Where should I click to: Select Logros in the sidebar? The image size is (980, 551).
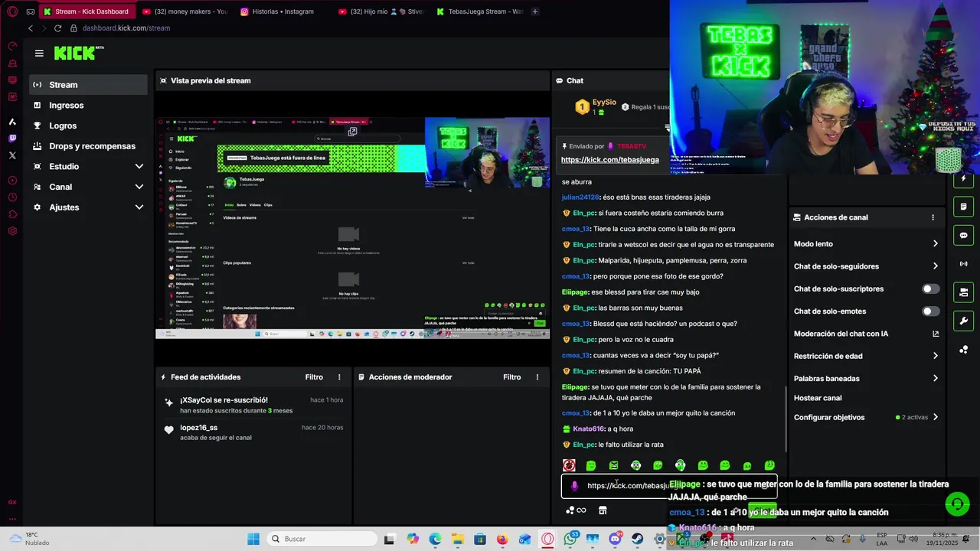89,126
